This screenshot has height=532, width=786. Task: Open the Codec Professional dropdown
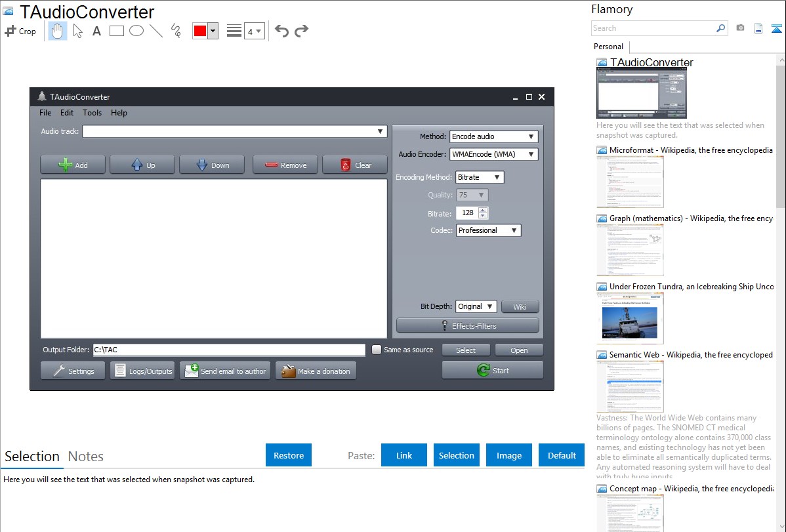point(488,230)
